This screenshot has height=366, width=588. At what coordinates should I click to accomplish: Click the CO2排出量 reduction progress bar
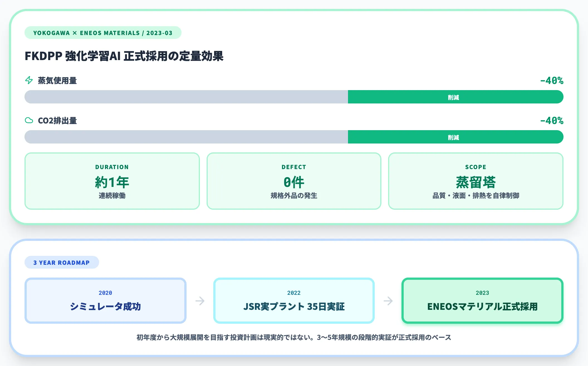click(x=294, y=137)
